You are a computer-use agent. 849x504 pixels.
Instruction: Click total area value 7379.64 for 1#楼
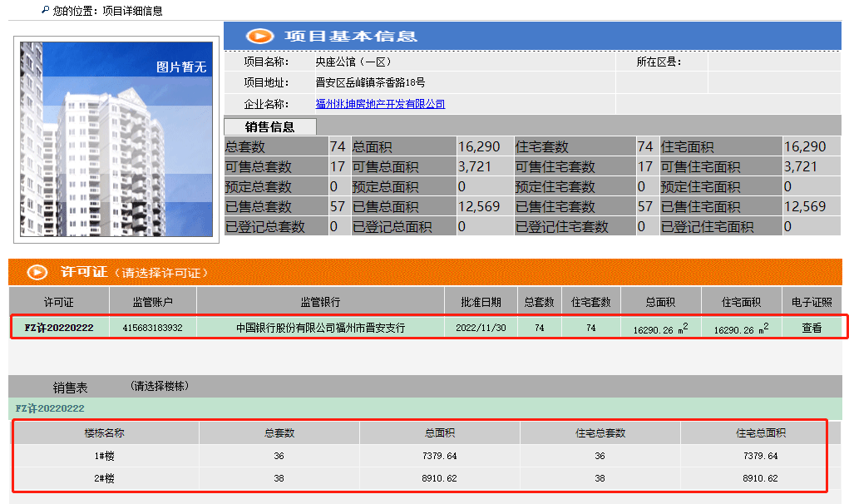440,456
